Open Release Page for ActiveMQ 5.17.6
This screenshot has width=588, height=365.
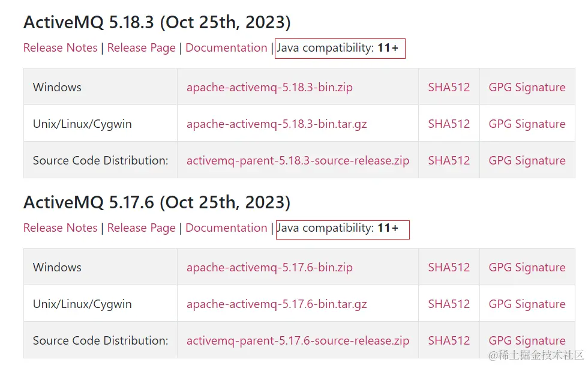[x=142, y=228]
